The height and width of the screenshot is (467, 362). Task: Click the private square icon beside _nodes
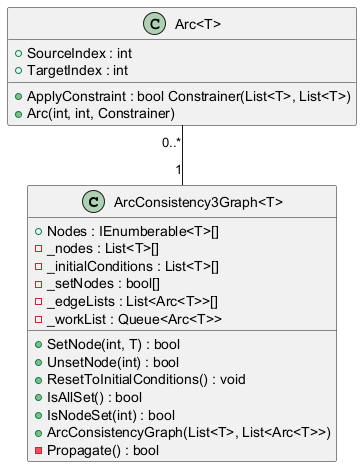point(39,249)
